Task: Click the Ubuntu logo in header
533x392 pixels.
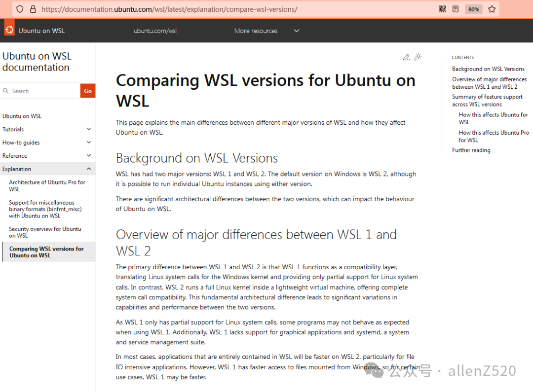Action: pyautogui.click(x=9, y=30)
